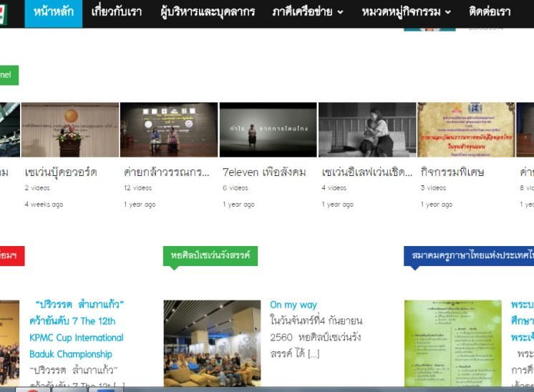This screenshot has width=534, height=392.
Task: Select the green หอศิลป์เซเว่นรังสรรค์ section label
Action: pyautogui.click(x=210, y=255)
